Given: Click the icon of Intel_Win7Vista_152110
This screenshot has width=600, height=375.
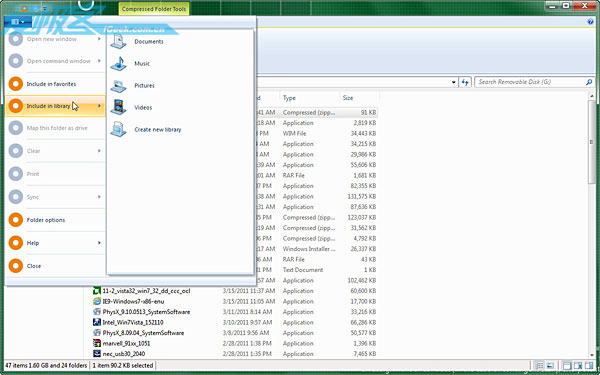Looking at the screenshot, I should [x=97, y=323].
